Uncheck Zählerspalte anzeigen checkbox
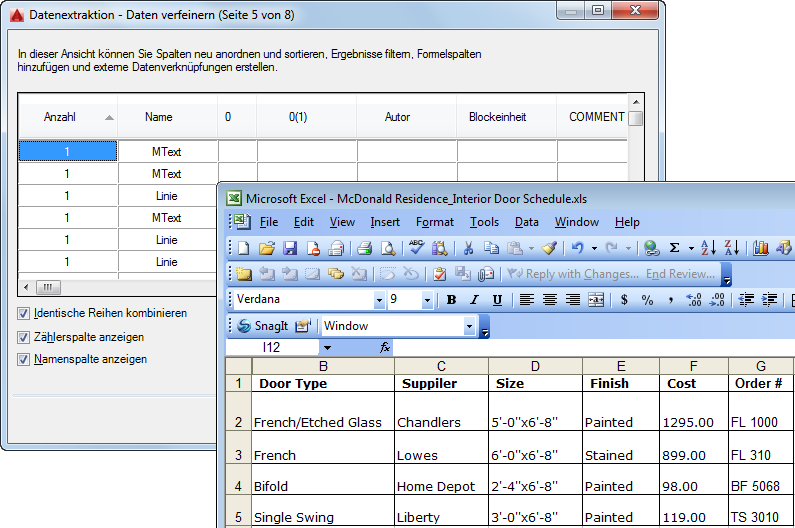795x528 pixels. 23,337
